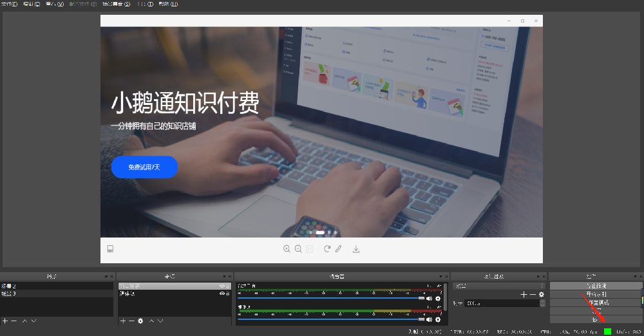The height and width of the screenshot is (336, 644).
Task: Close the 来源 (Sources) panel
Action: (230, 276)
